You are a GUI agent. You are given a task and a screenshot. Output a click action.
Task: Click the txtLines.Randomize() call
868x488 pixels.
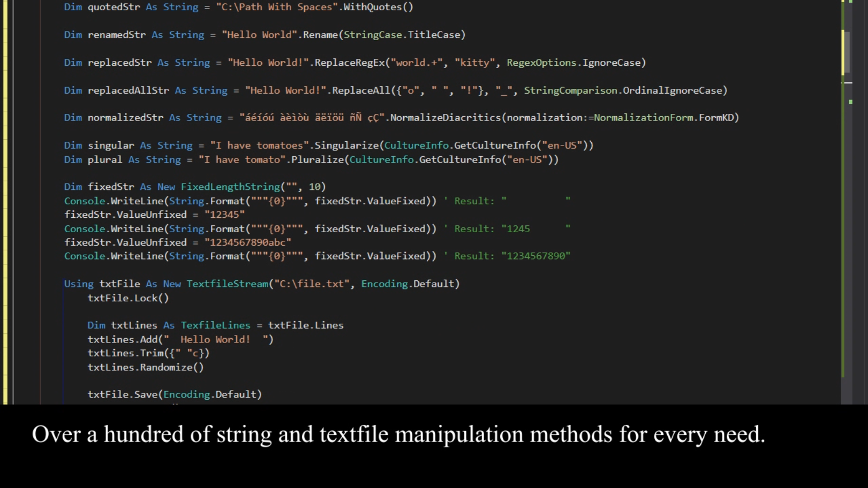pyautogui.click(x=145, y=367)
